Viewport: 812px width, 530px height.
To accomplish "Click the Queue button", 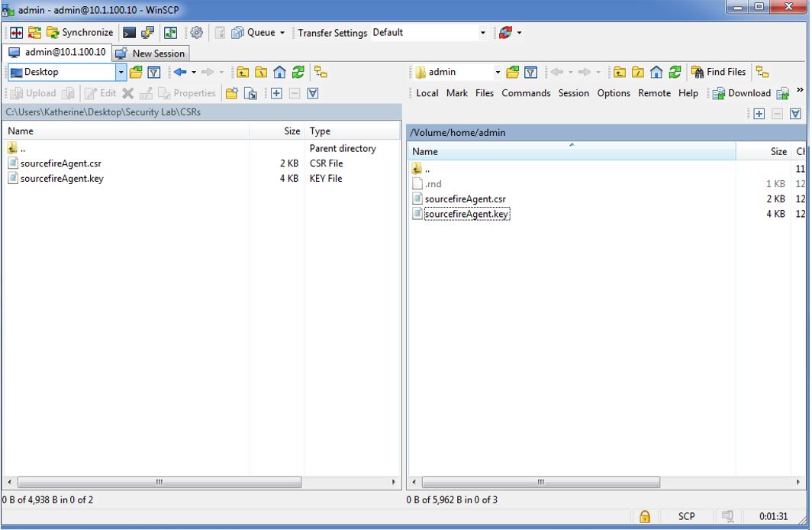I will [253, 33].
